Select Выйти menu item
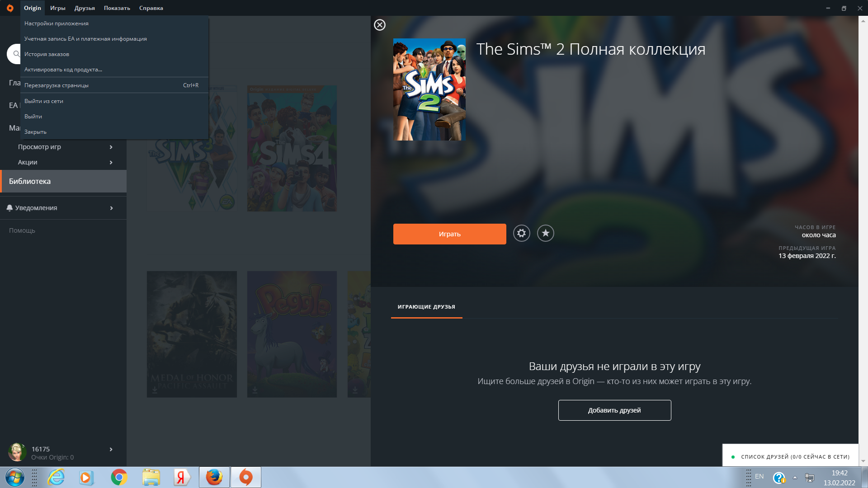868x488 pixels. (114, 117)
